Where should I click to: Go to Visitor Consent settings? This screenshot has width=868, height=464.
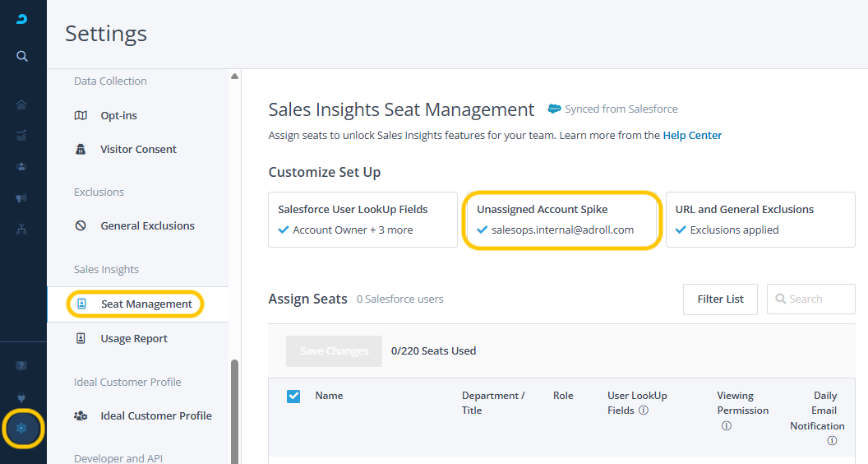[138, 150]
